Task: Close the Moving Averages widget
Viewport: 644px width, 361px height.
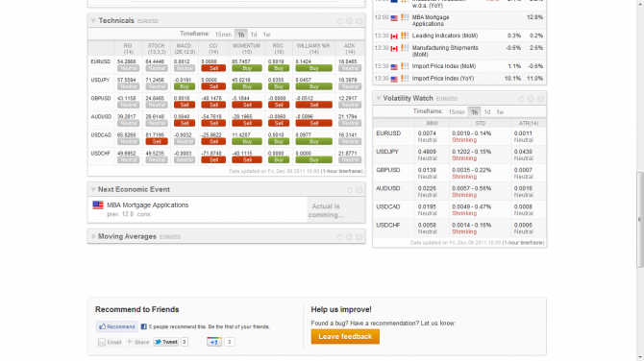Action: pos(359,237)
